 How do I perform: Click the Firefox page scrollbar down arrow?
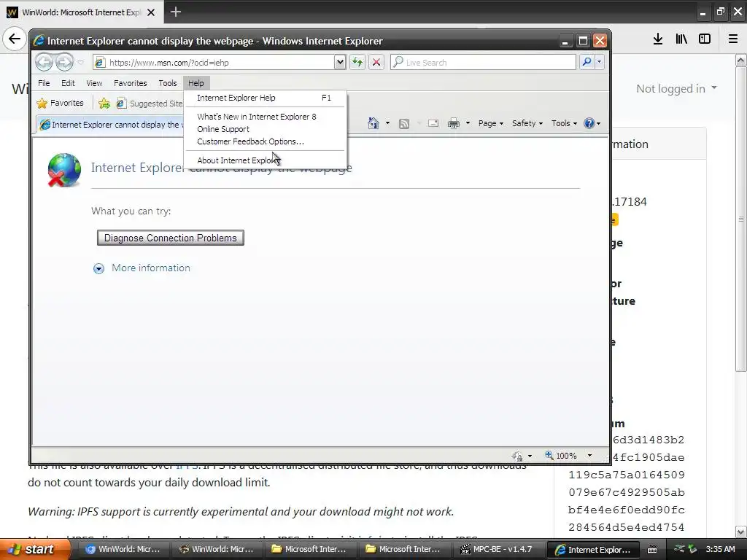click(740, 532)
